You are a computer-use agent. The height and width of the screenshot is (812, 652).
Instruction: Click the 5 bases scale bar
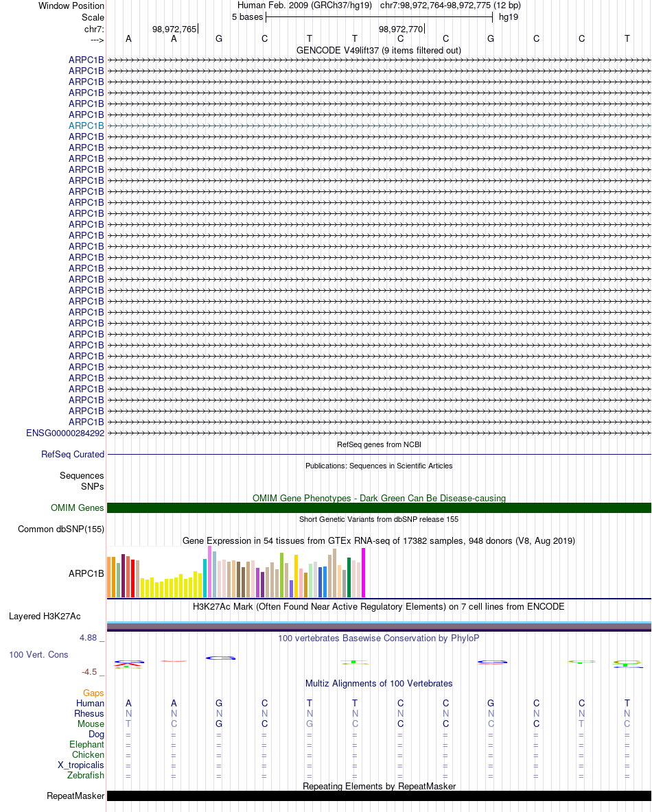379,17
